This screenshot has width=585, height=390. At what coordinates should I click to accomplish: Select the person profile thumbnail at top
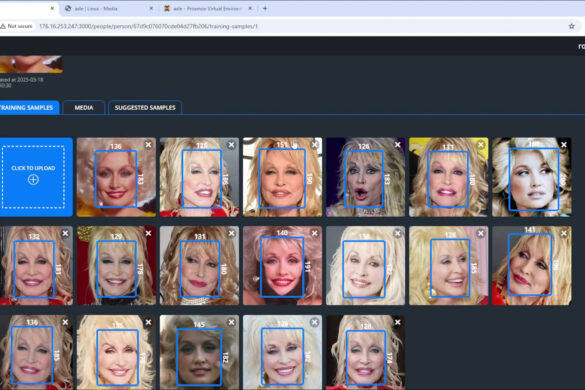coord(31,64)
